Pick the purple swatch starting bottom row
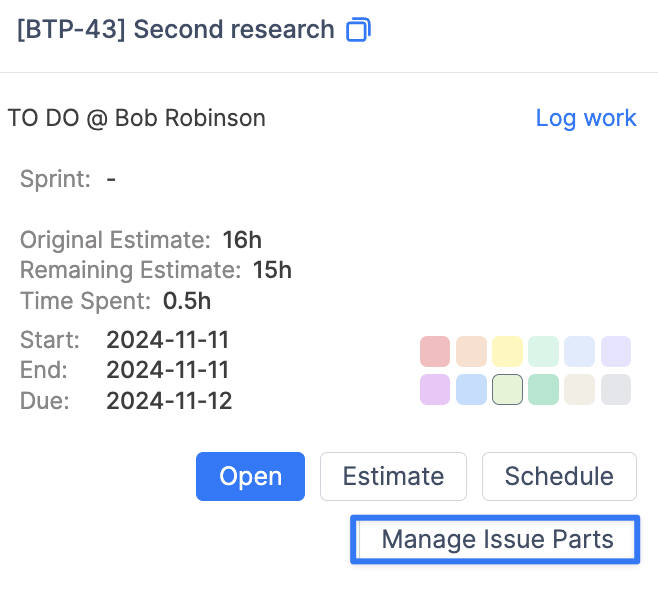The image size is (658, 592). coord(435,389)
